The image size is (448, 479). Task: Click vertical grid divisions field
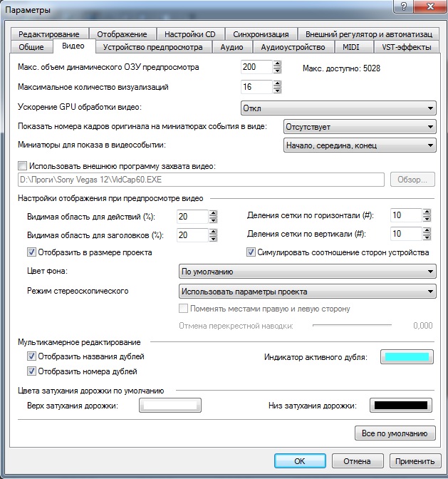(x=406, y=234)
